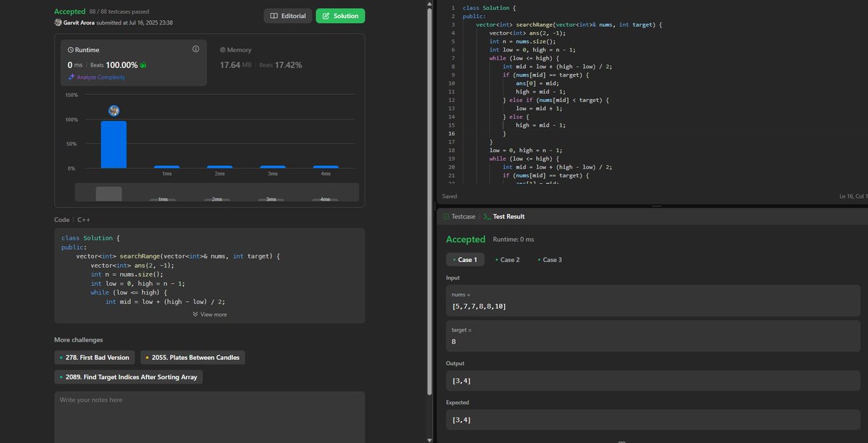This screenshot has width=868, height=443.
Task: Expand the code with View more
Action: point(210,314)
